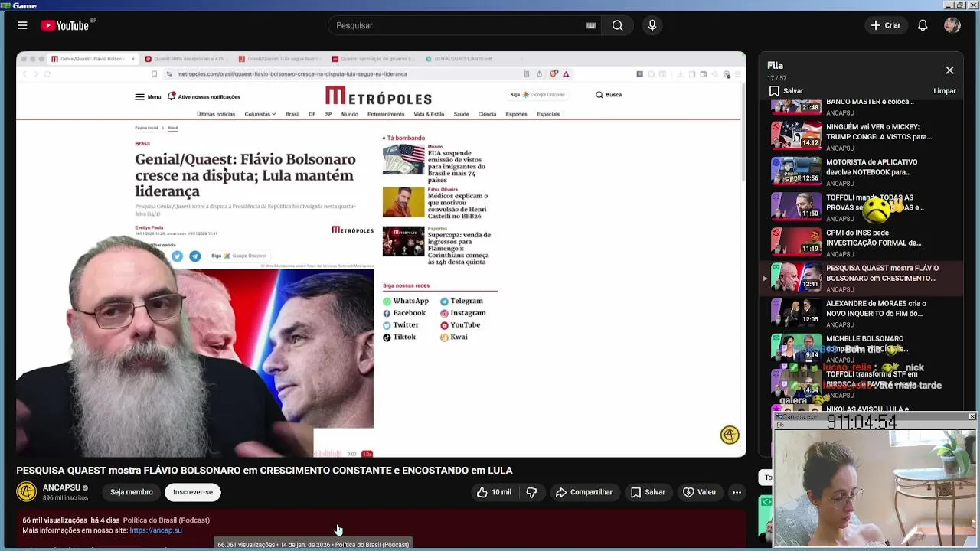Open the ANCAPSU channel name link

[61, 487]
